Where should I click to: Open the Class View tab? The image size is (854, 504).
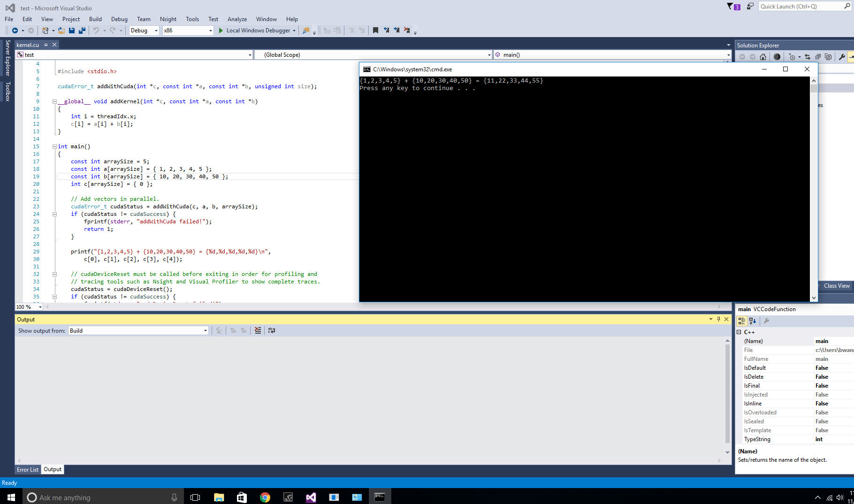[x=836, y=286]
